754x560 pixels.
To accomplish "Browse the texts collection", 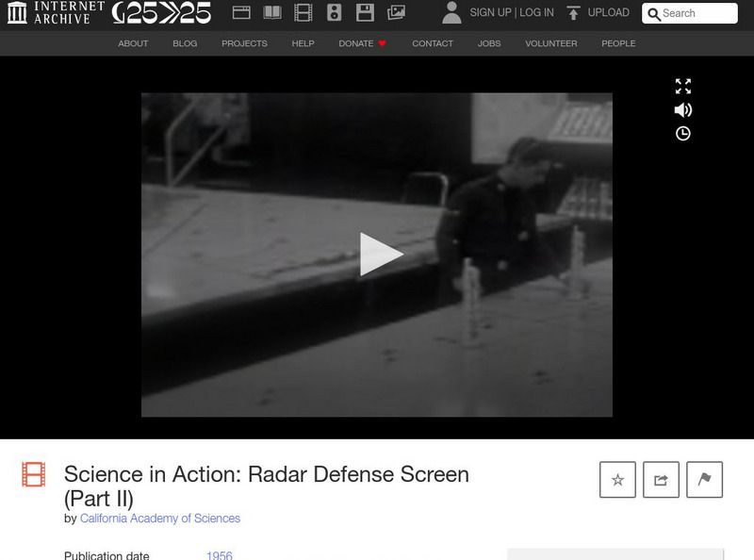I will (273, 12).
